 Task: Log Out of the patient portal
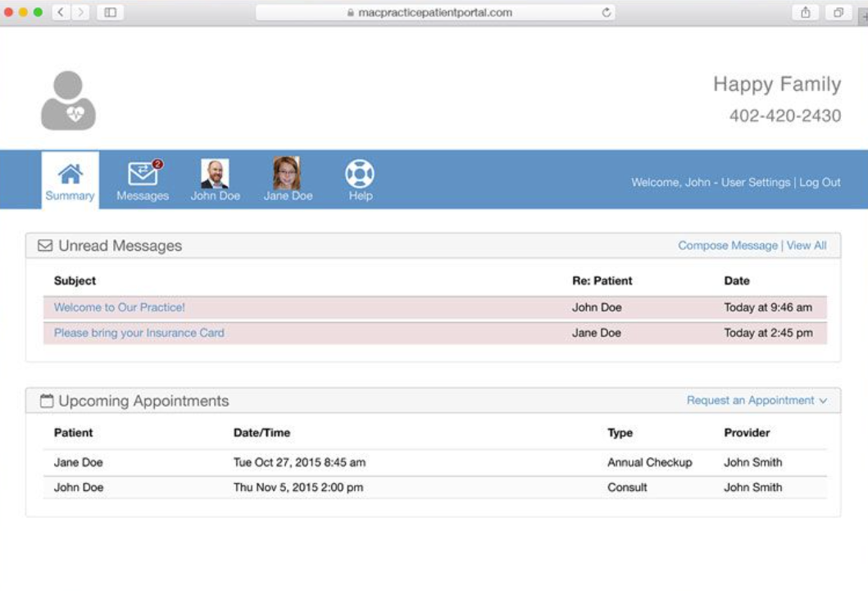coord(820,182)
